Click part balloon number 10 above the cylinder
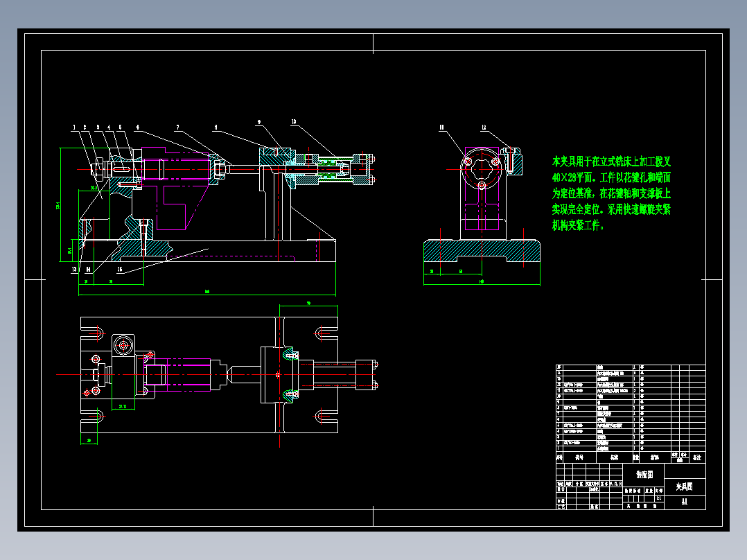The height and width of the screenshot is (560, 747). point(294,122)
